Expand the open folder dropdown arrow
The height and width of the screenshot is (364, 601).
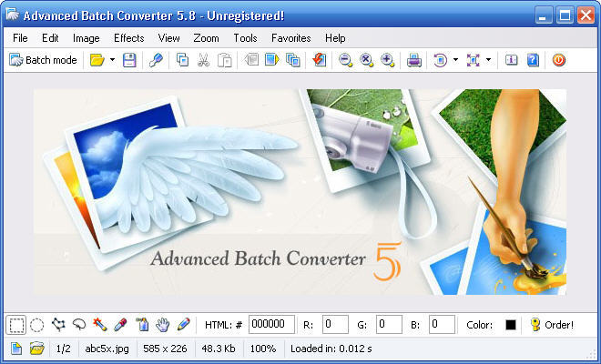[x=112, y=60]
